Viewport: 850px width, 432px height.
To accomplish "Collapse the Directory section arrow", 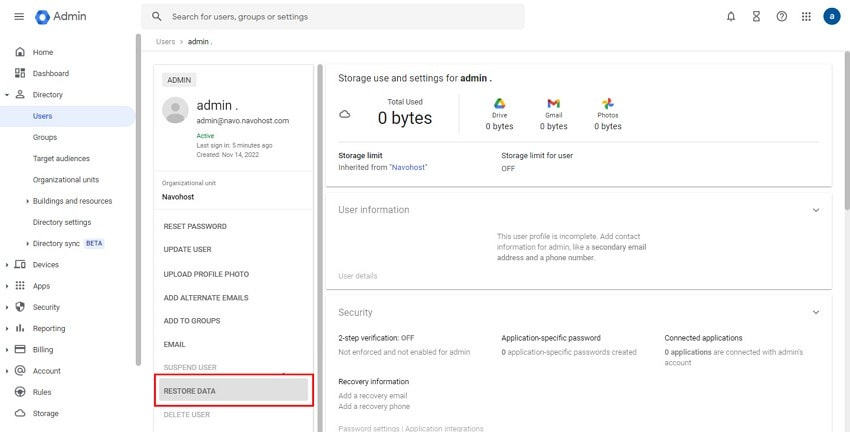I will 7,95.
